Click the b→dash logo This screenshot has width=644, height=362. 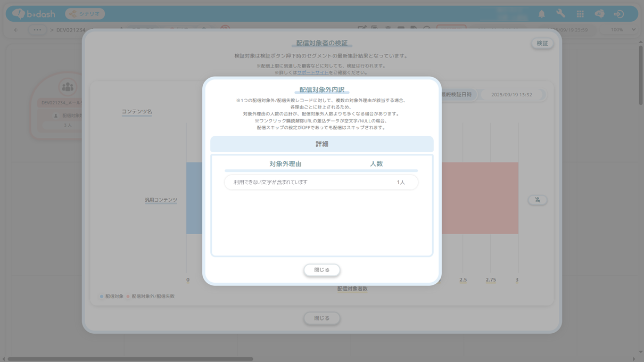pos(34,14)
